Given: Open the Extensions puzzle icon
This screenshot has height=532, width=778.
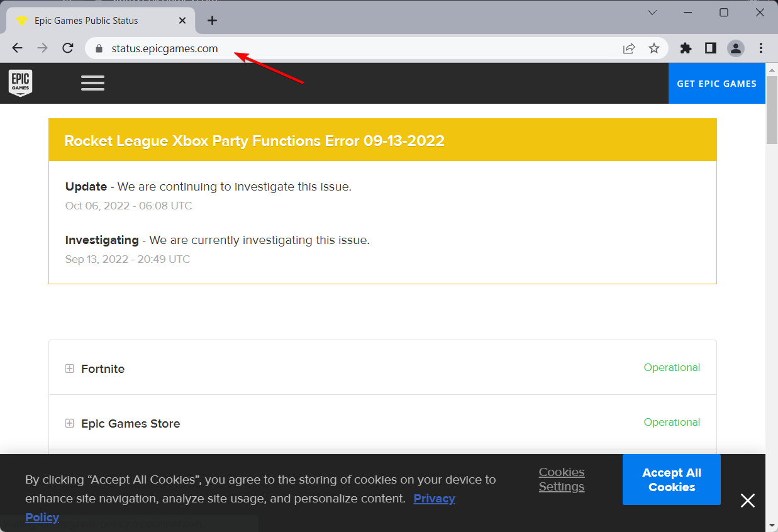Looking at the screenshot, I should [686, 48].
